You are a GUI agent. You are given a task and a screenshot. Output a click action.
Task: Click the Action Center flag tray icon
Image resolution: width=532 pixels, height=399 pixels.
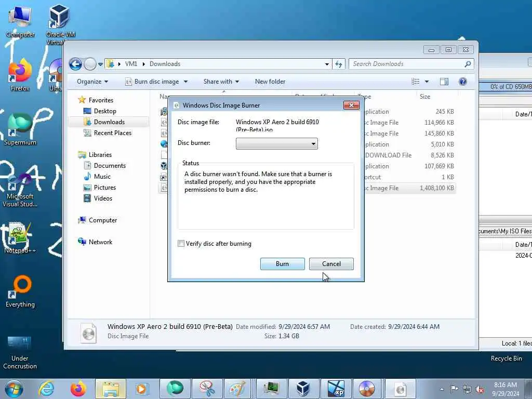tap(454, 389)
